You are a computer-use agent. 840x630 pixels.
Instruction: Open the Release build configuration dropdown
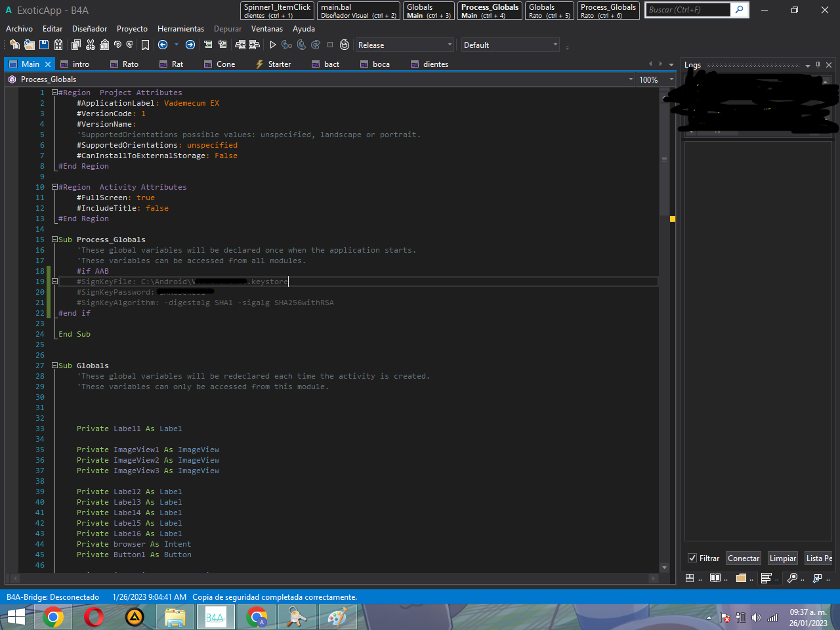(404, 45)
